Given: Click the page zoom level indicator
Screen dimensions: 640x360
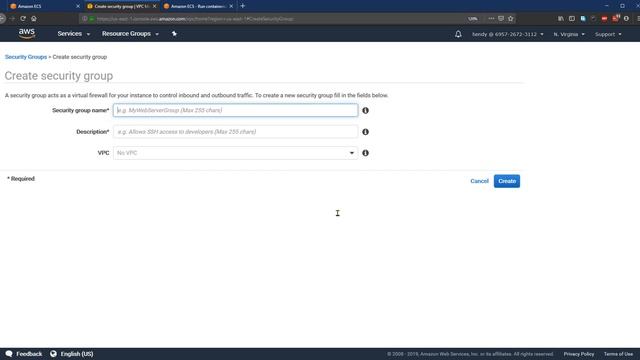Looking at the screenshot, I should [473, 18].
